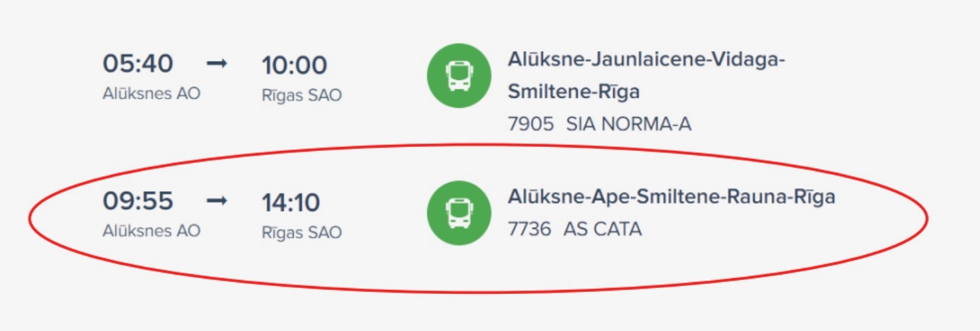980x331 pixels.
Task: Click the green bus icon for route 7736
Action: pyautogui.click(x=459, y=213)
